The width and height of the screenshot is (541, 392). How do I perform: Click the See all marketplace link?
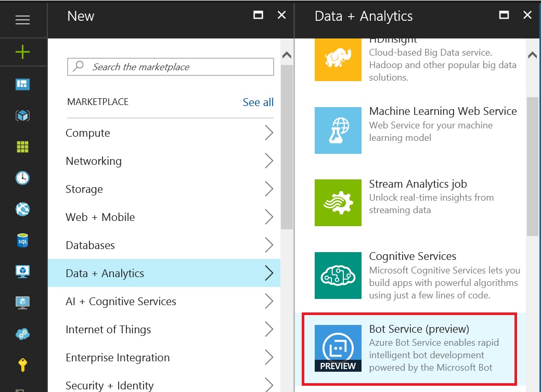(x=258, y=102)
